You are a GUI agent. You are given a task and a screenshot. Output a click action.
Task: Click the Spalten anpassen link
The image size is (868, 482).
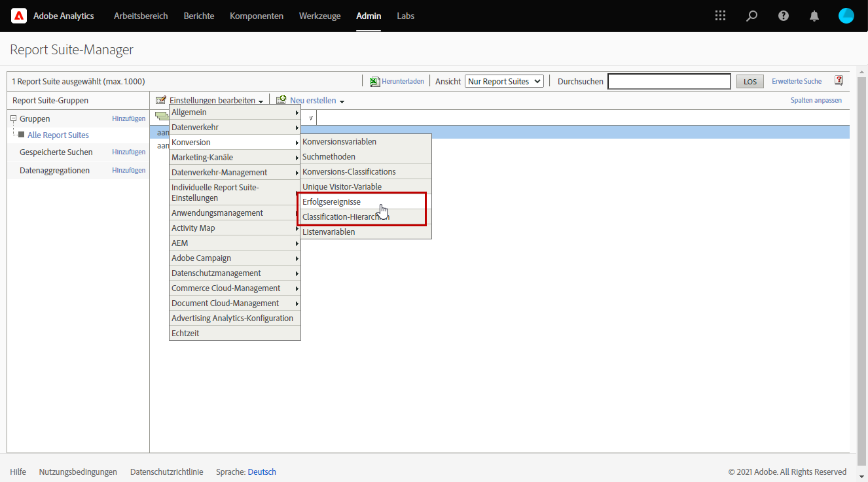816,101
